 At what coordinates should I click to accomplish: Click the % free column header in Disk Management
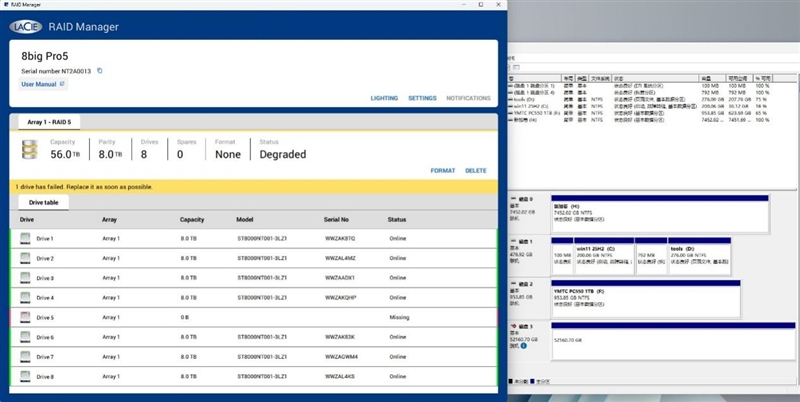[x=762, y=79]
